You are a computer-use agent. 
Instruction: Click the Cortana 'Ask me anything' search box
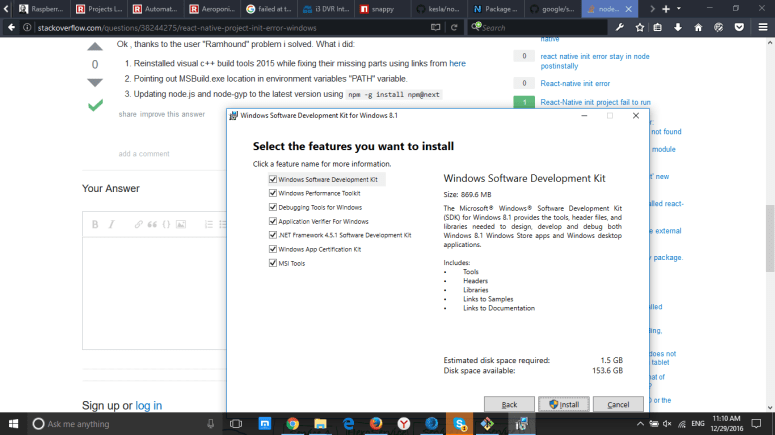[x=110, y=423]
